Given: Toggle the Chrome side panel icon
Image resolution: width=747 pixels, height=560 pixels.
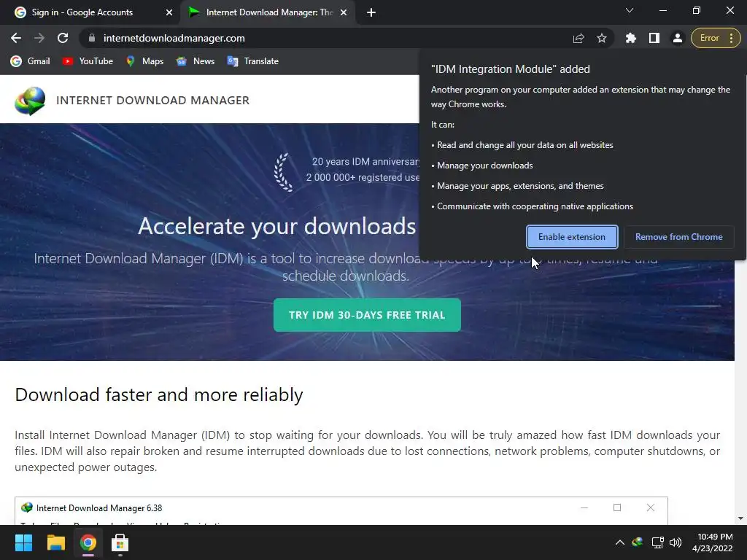Looking at the screenshot, I should pos(654,38).
